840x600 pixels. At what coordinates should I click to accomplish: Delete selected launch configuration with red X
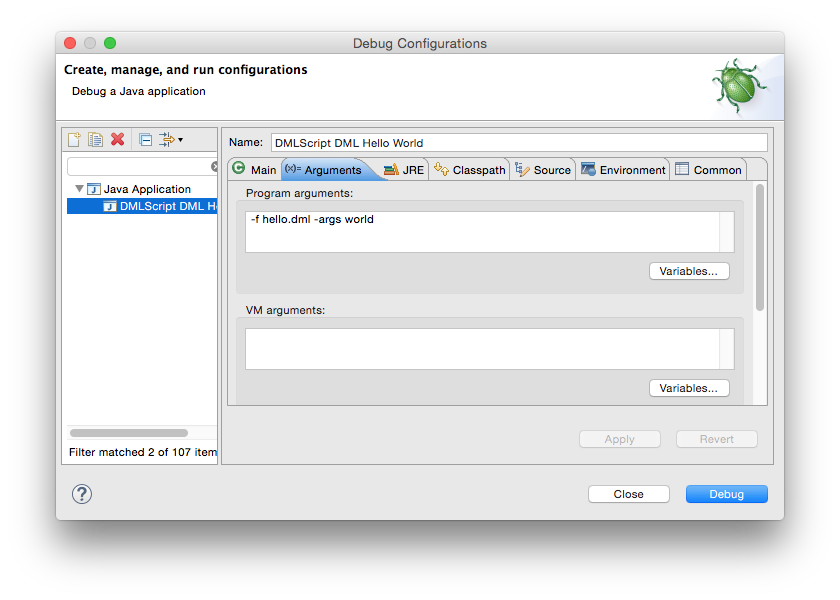(x=118, y=140)
